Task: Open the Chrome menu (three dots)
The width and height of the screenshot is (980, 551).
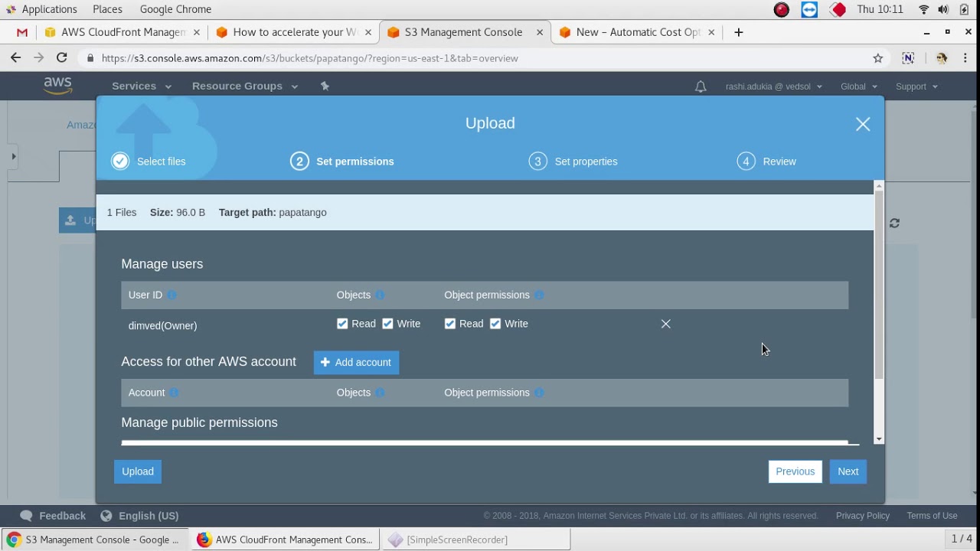Action: click(x=965, y=58)
